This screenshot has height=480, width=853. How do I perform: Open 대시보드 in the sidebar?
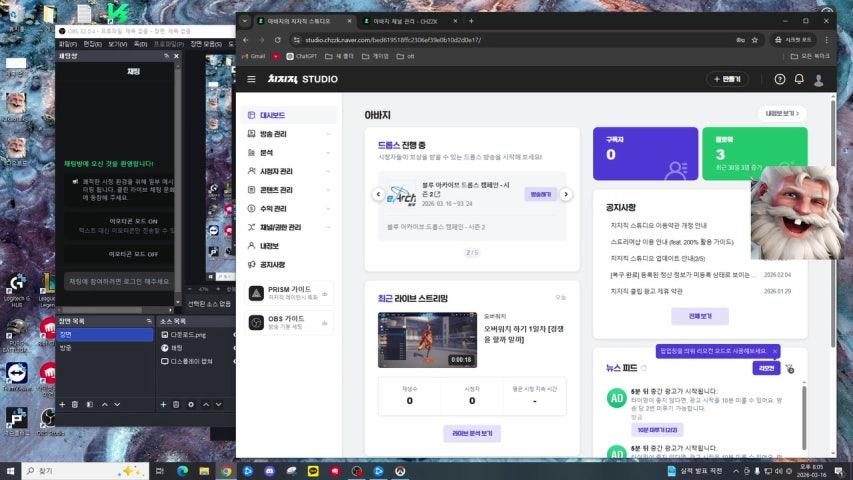273,115
